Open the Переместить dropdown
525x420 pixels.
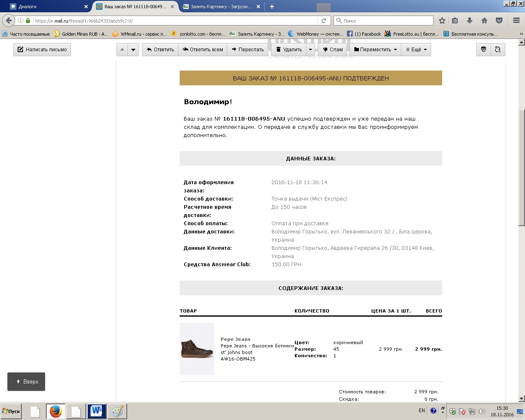(375, 50)
